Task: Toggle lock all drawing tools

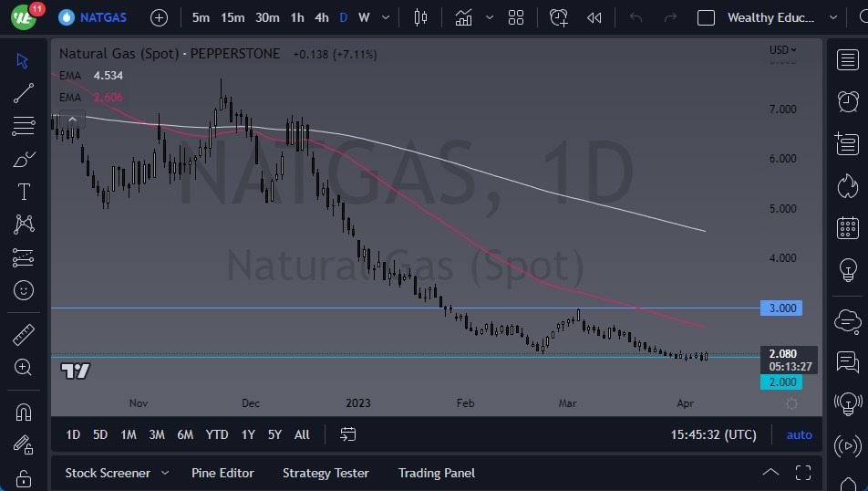Action: (x=24, y=477)
